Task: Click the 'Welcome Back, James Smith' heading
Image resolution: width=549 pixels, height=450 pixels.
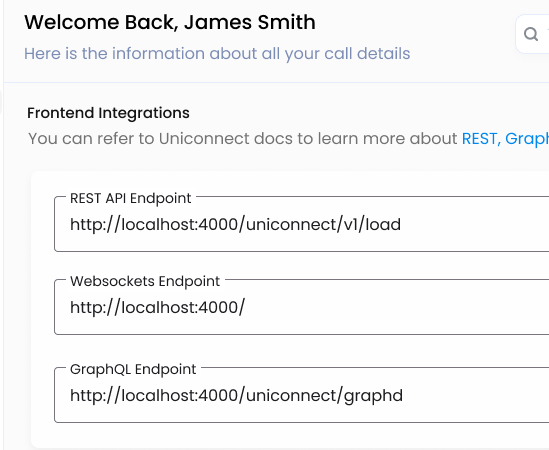Action: (x=170, y=22)
